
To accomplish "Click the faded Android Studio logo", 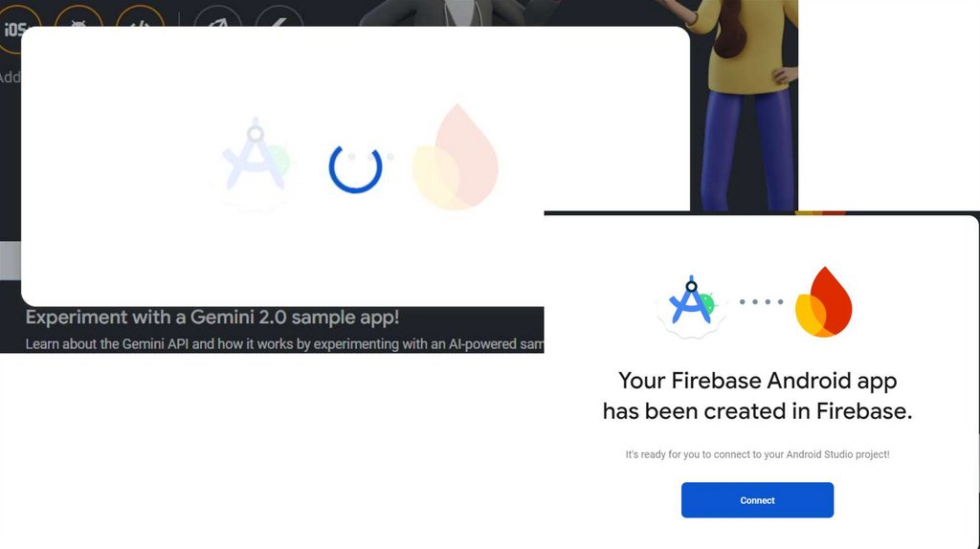I will click(x=256, y=161).
